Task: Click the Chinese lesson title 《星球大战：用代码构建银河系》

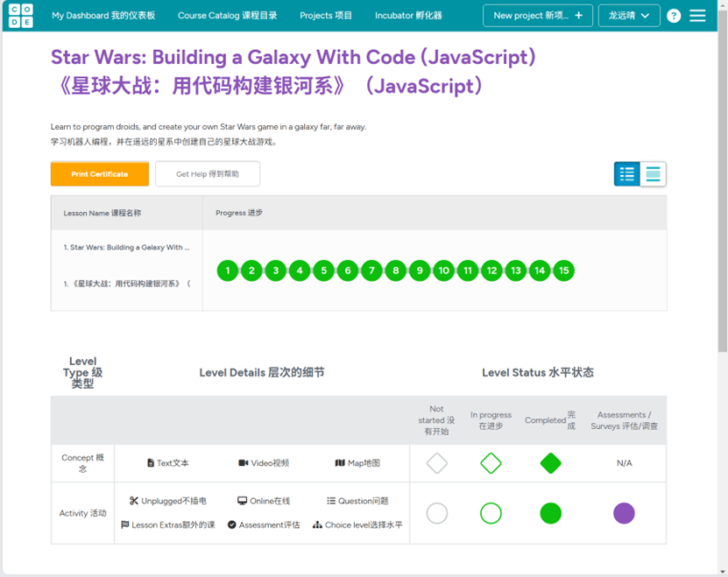Action: [127, 283]
